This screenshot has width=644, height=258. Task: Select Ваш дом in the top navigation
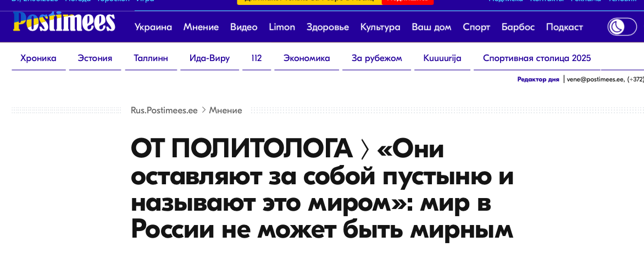coord(431,27)
